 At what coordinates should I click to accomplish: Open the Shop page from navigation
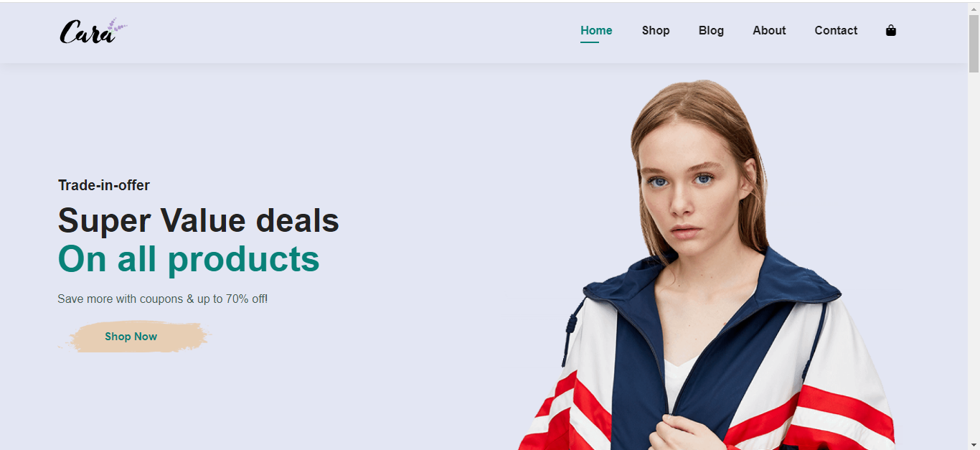[x=656, y=30]
